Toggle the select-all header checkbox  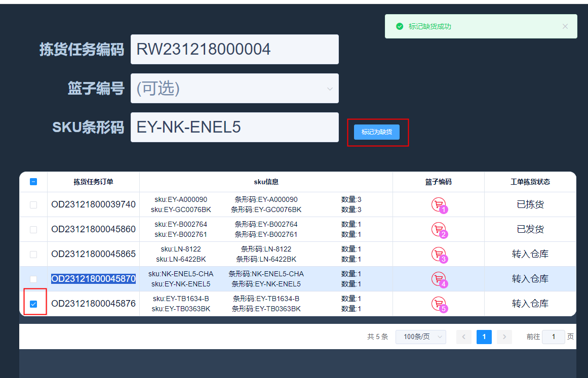(33, 182)
